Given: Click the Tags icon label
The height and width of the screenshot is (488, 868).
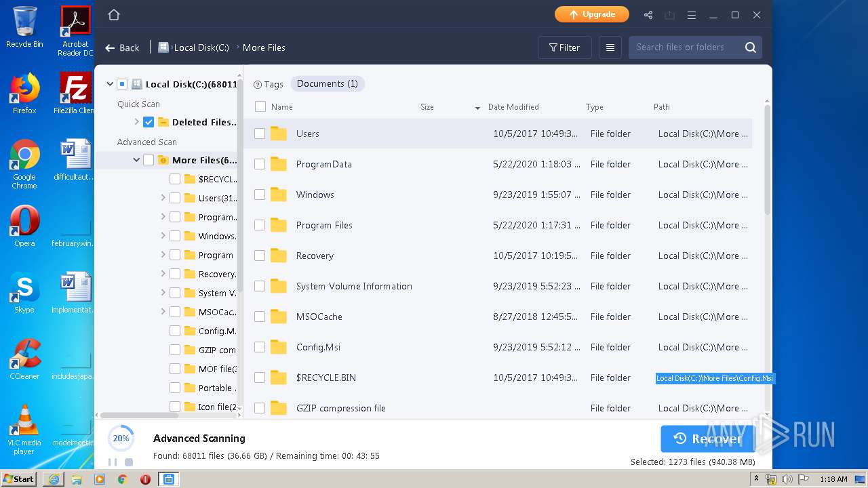Looking at the screenshot, I should (x=269, y=84).
